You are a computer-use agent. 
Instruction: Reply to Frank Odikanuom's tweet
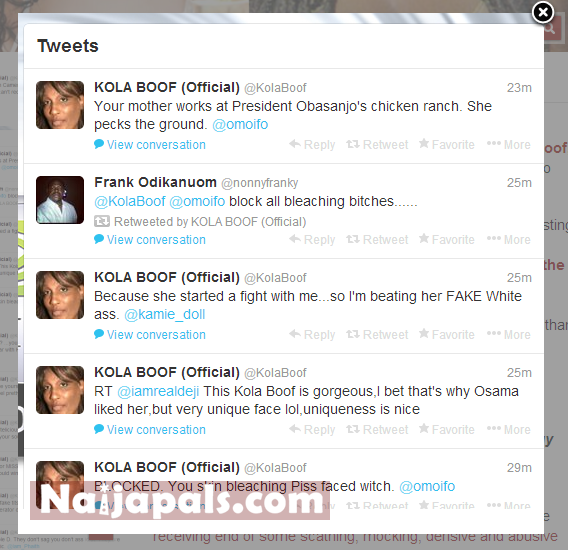(312, 239)
